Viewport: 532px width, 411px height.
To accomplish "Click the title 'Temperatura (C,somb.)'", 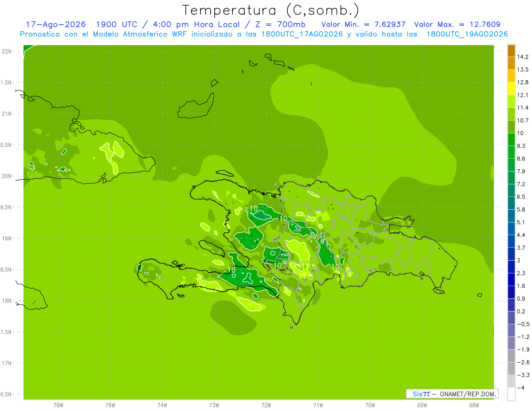I will (271, 10).
